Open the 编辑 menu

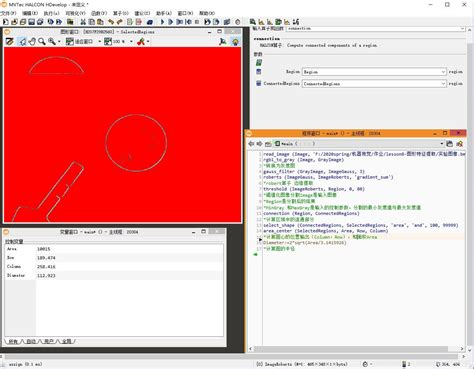click(x=30, y=13)
